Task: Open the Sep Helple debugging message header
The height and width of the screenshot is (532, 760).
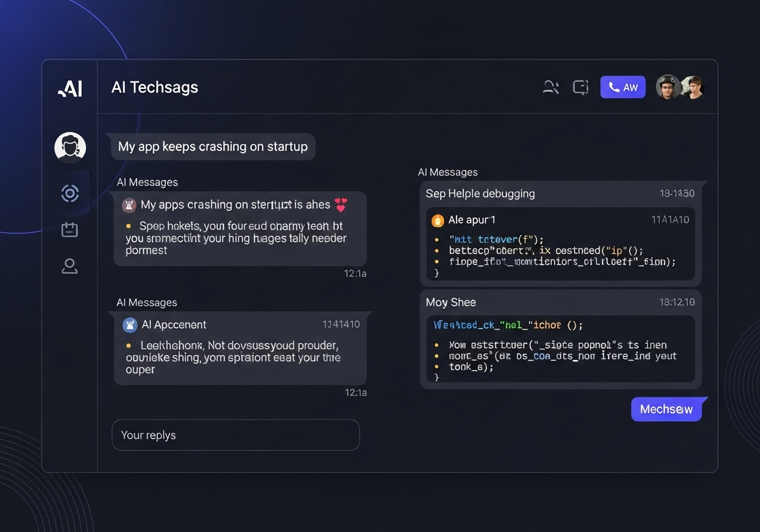Action: [x=480, y=194]
